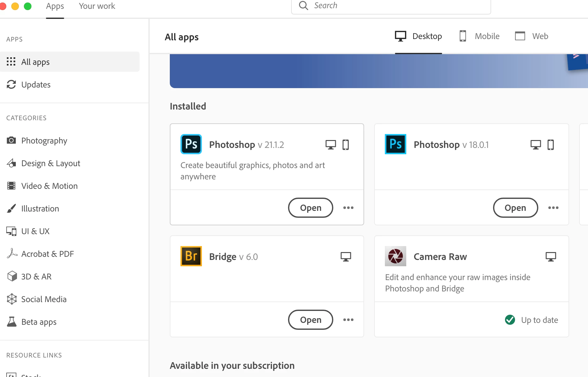
Task: Click the Photoshop v 21.1.2 title
Action: pos(247,144)
